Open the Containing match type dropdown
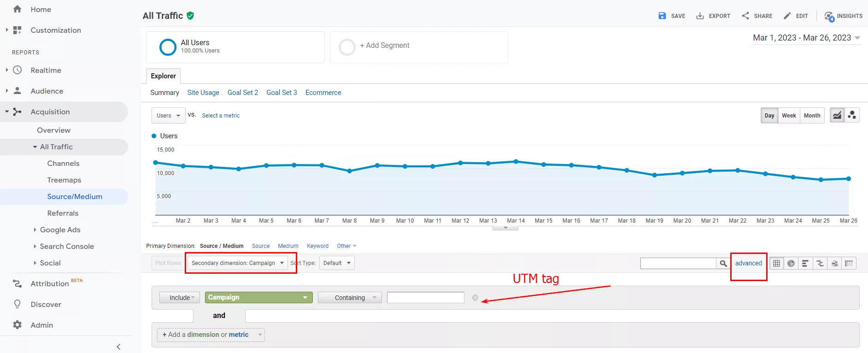Image resolution: width=868 pixels, height=353 pixels. (350, 298)
